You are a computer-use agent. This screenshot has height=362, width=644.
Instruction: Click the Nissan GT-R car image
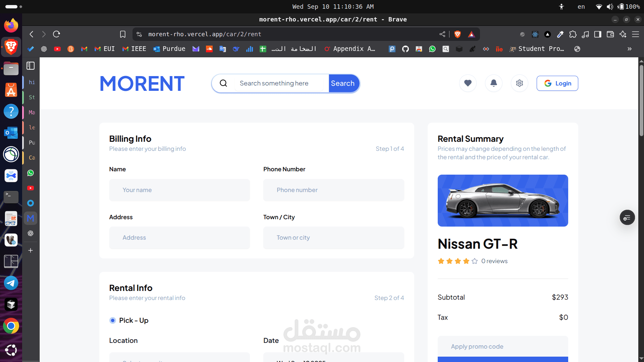pyautogui.click(x=503, y=200)
